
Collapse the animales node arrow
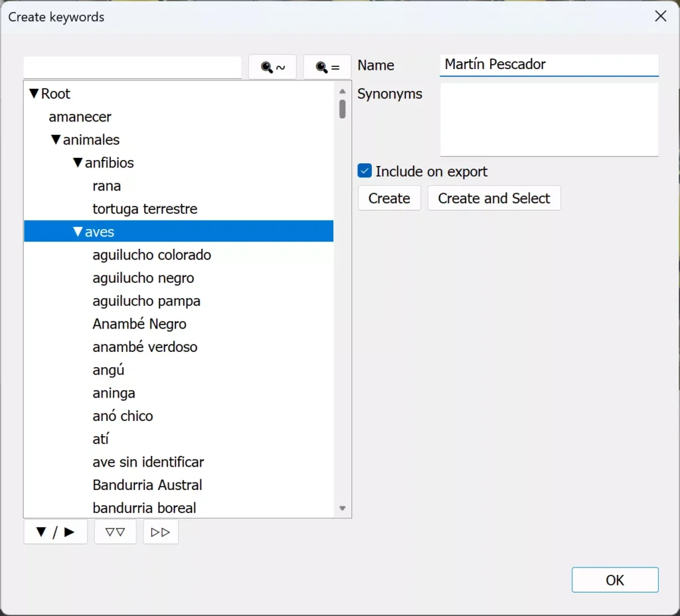pyautogui.click(x=56, y=139)
